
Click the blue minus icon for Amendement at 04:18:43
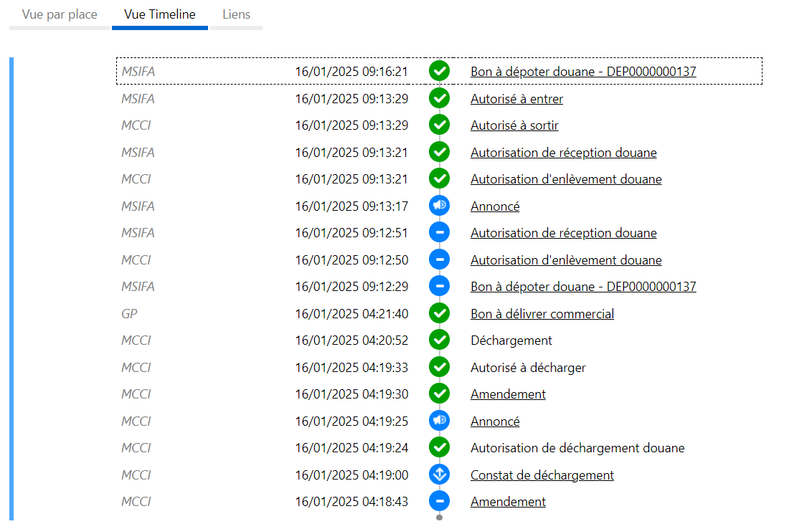pyautogui.click(x=439, y=502)
